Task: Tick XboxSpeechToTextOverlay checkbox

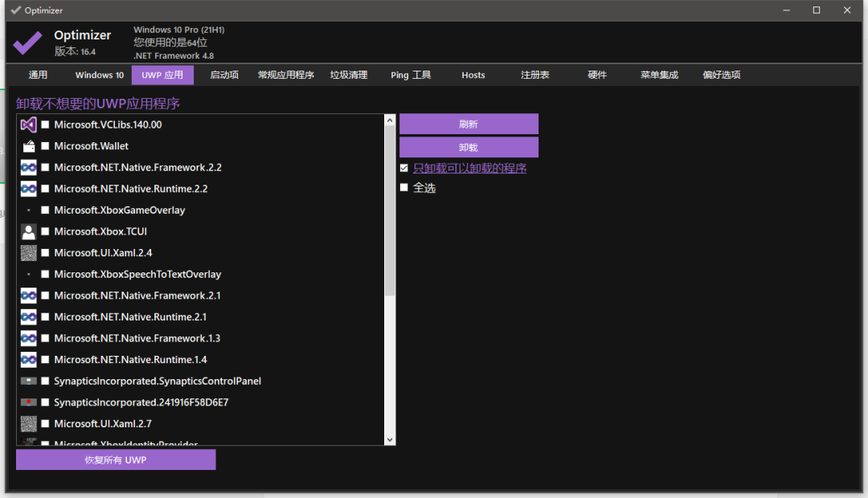Action: coord(45,274)
